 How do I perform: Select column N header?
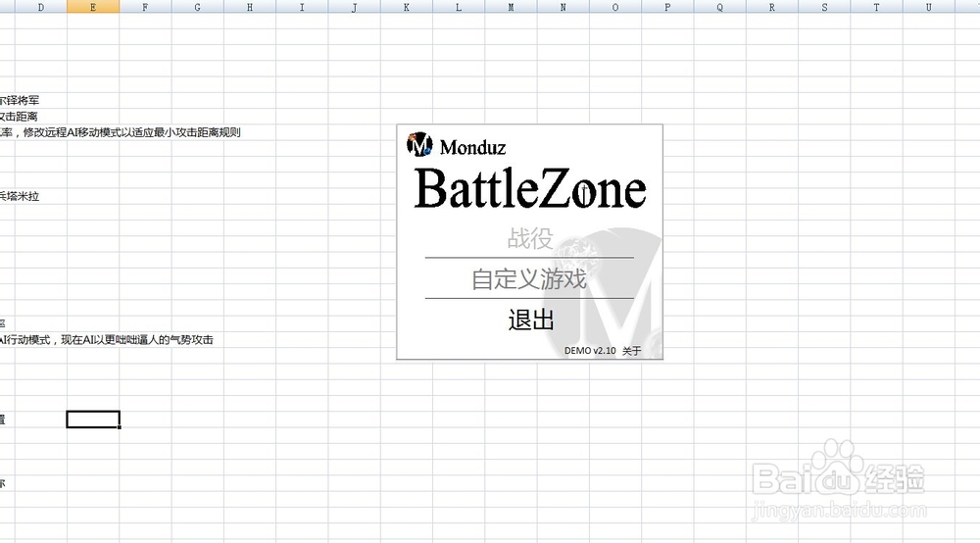(563, 7)
